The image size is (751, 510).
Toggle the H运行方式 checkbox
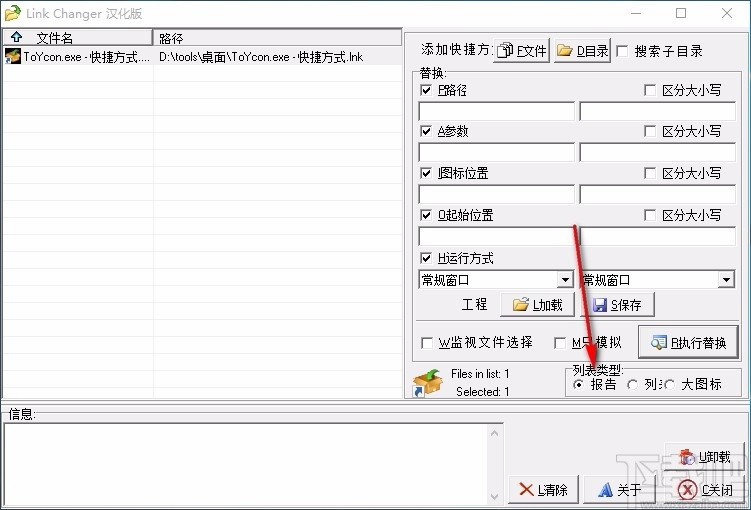pos(426,258)
